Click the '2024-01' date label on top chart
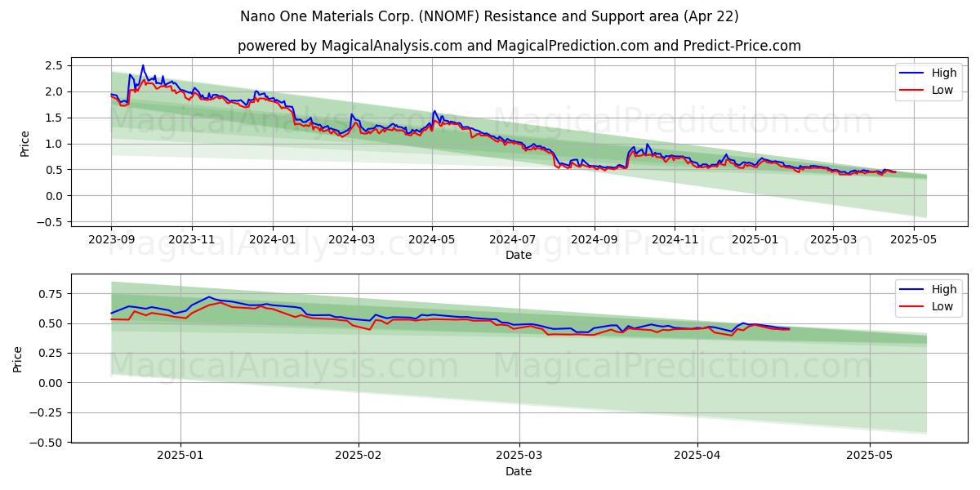Viewport: 980px width, 490px height. (x=272, y=239)
